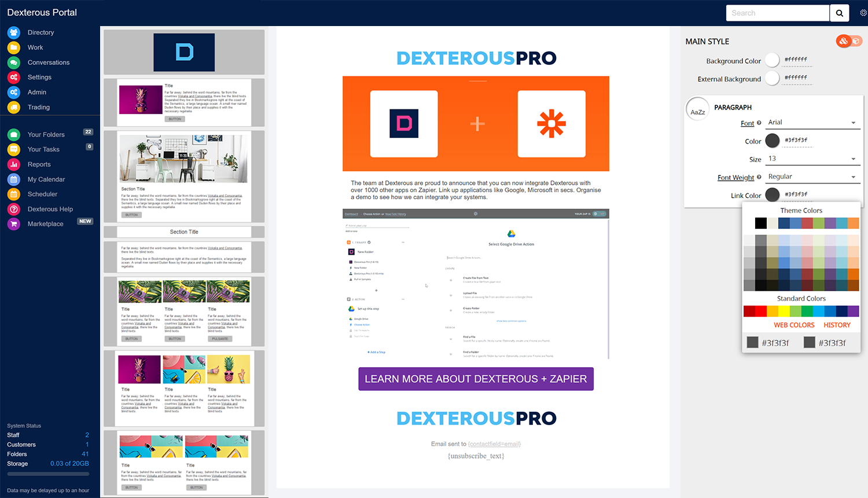Open the Size dropdown showing 13

[812, 159]
